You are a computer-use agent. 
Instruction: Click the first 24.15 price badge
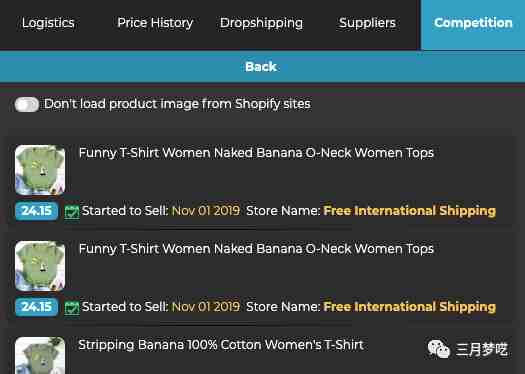36,211
